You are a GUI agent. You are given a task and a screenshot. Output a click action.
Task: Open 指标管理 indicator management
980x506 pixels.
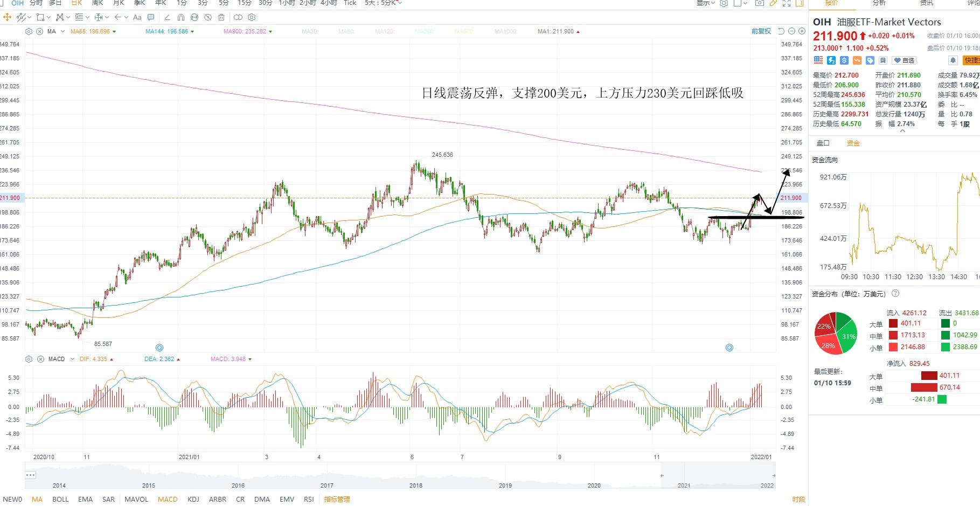337,500
